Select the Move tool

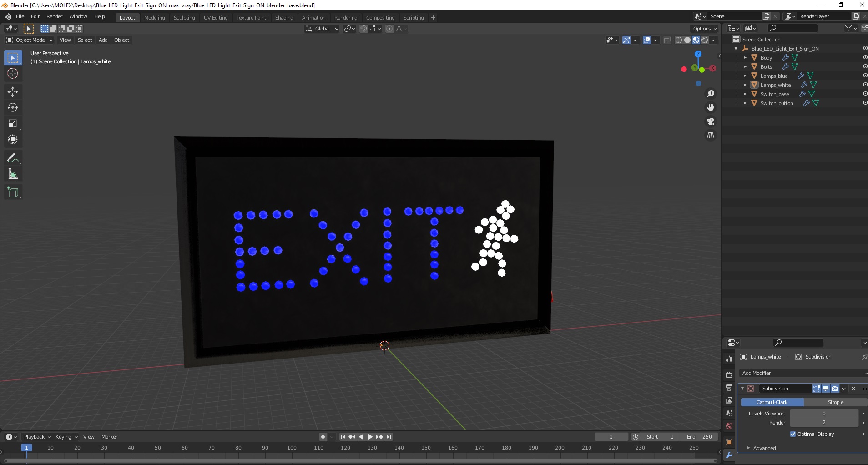tap(13, 92)
